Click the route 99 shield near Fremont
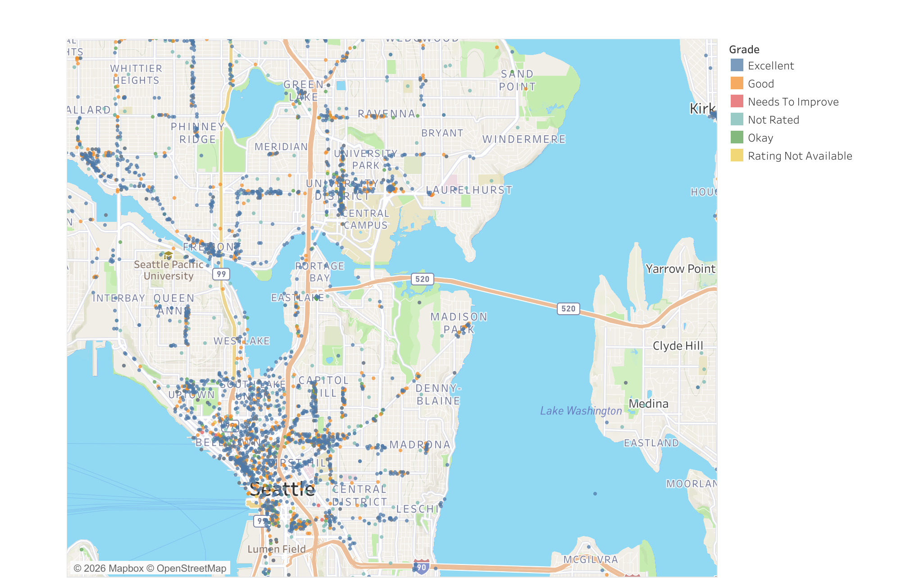 coord(221,274)
